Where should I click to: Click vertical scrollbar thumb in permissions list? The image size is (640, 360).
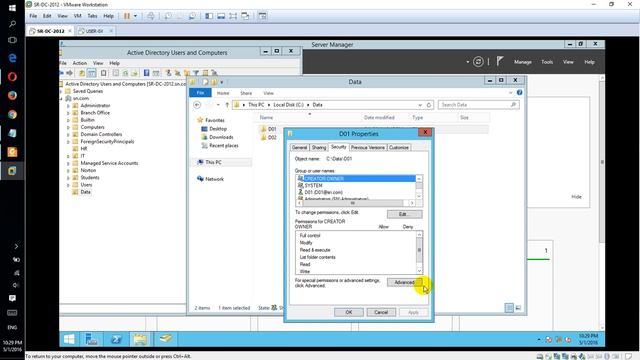(x=419, y=250)
